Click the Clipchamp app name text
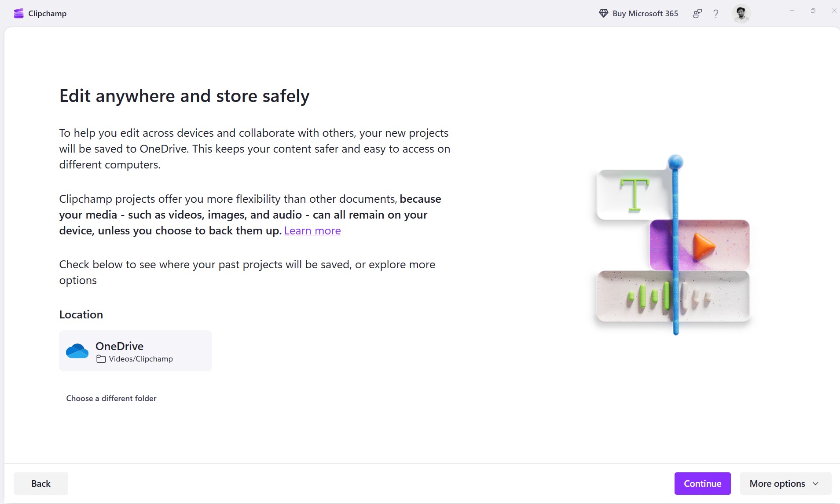840x504 pixels. click(x=47, y=13)
